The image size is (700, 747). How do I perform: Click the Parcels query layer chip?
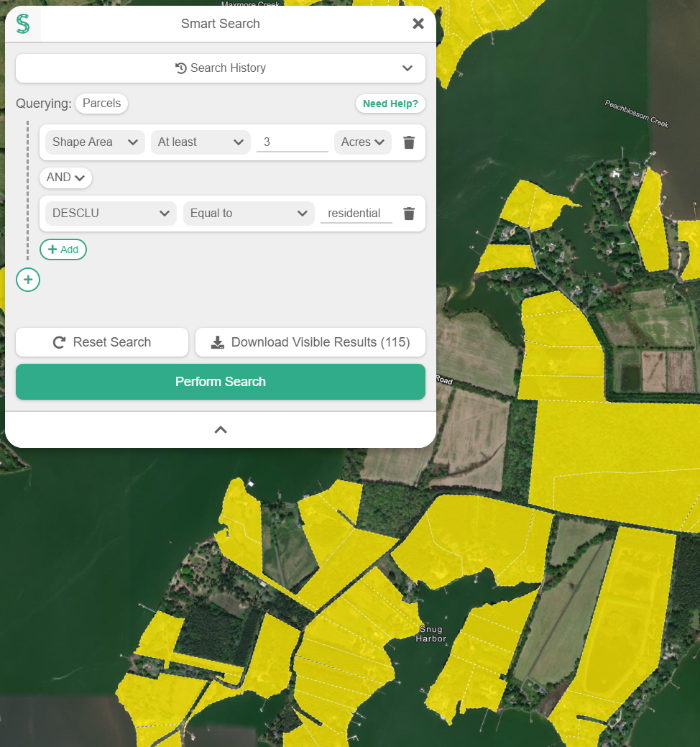click(x=101, y=104)
